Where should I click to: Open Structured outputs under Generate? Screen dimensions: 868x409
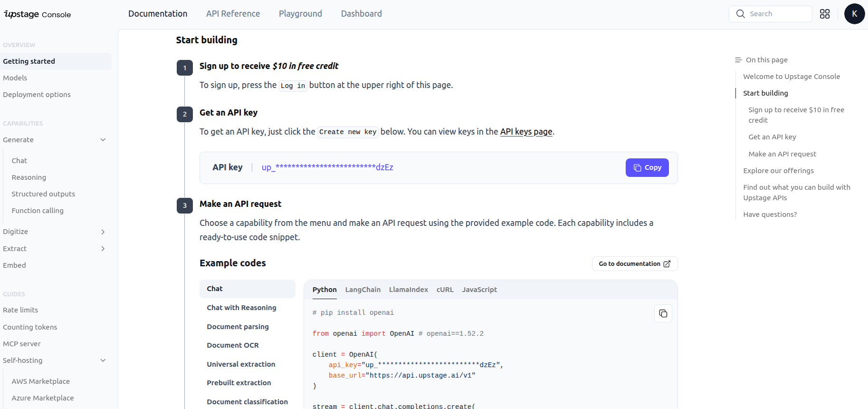tap(43, 194)
